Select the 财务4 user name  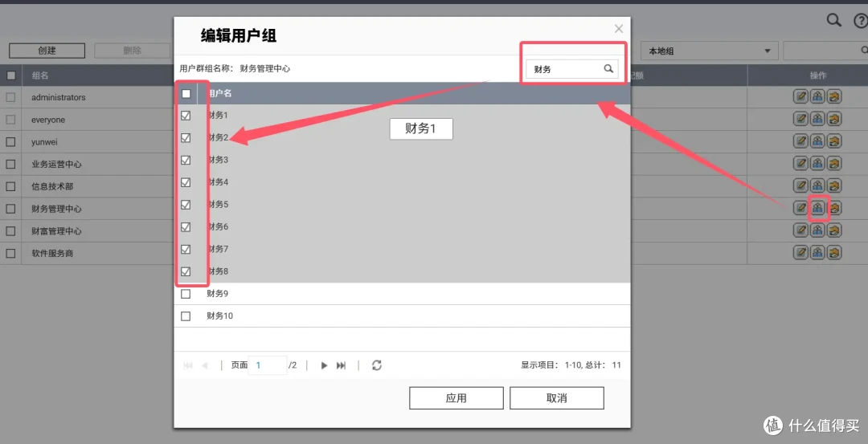[x=218, y=182]
